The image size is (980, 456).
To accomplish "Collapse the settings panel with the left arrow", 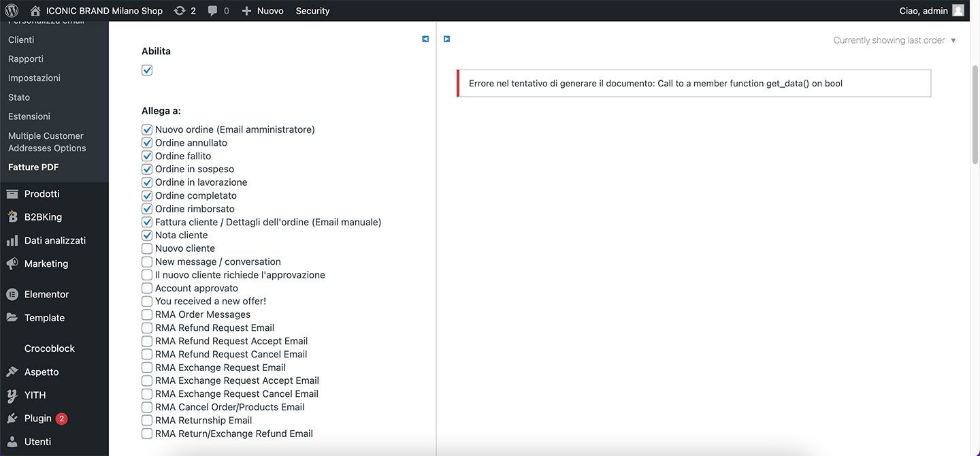I will (x=425, y=39).
